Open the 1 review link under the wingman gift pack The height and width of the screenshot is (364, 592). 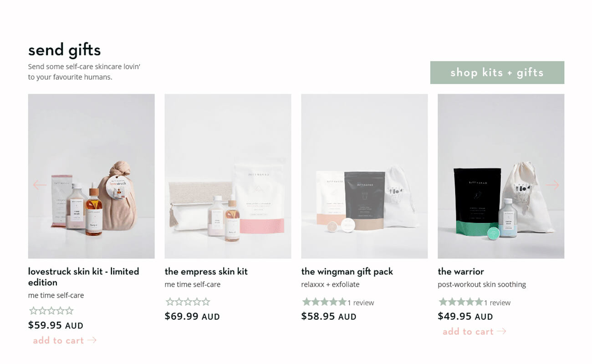click(x=361, y=303)
